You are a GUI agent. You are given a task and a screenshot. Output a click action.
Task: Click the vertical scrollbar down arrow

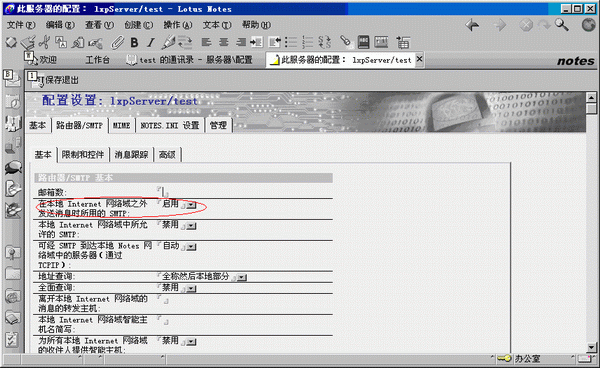point(591,347)
